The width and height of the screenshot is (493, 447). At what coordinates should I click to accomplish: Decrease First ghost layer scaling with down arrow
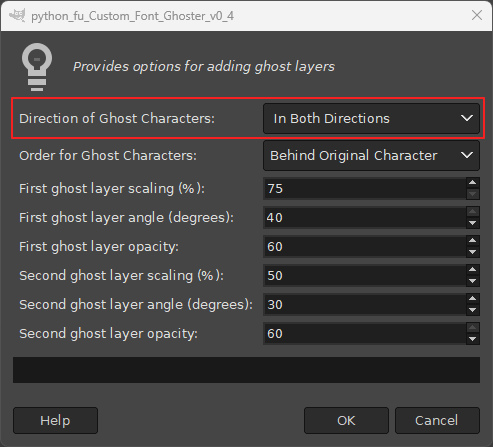[x=473, y=194]
